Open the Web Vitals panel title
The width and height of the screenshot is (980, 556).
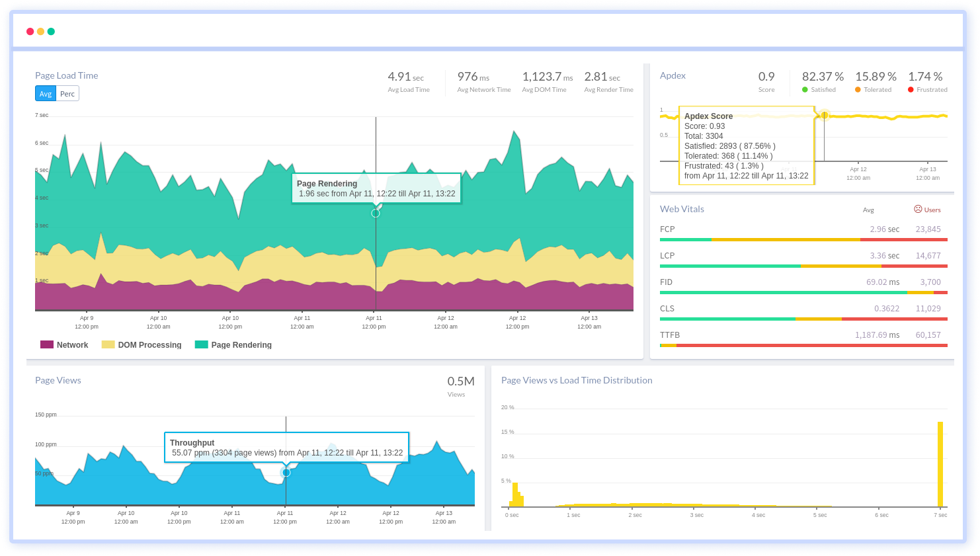tap(682, 209)
